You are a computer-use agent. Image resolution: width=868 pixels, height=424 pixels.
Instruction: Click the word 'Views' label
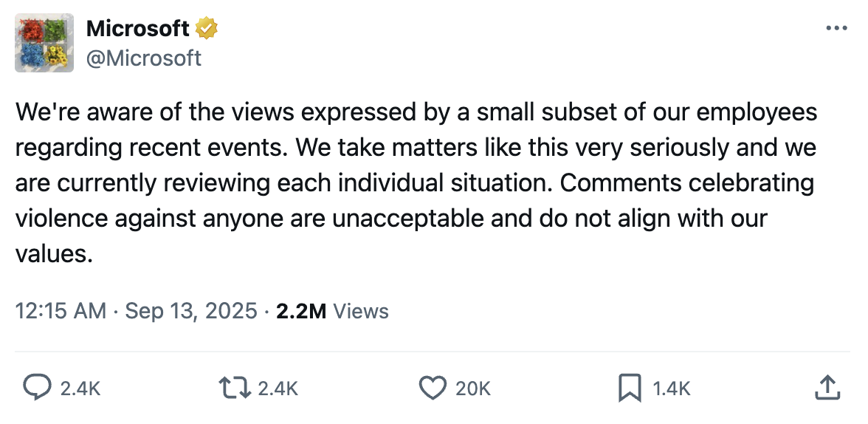(360, 311)
